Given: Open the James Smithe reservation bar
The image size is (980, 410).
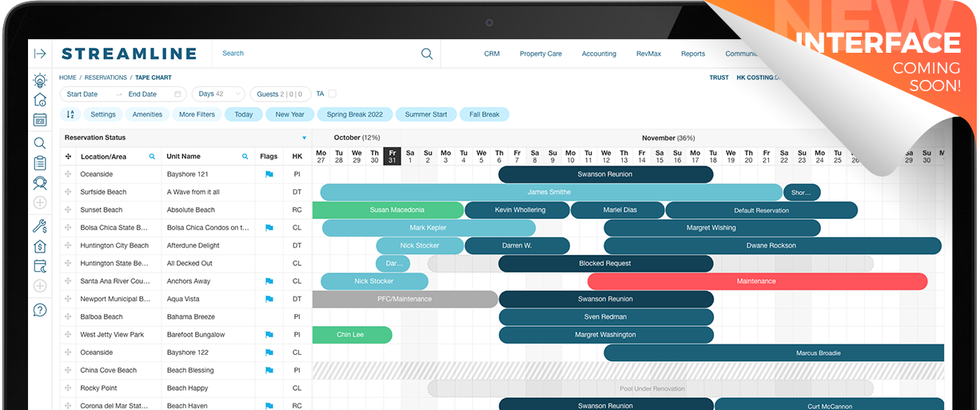Looking at the screenshot, I should point(551,192).
